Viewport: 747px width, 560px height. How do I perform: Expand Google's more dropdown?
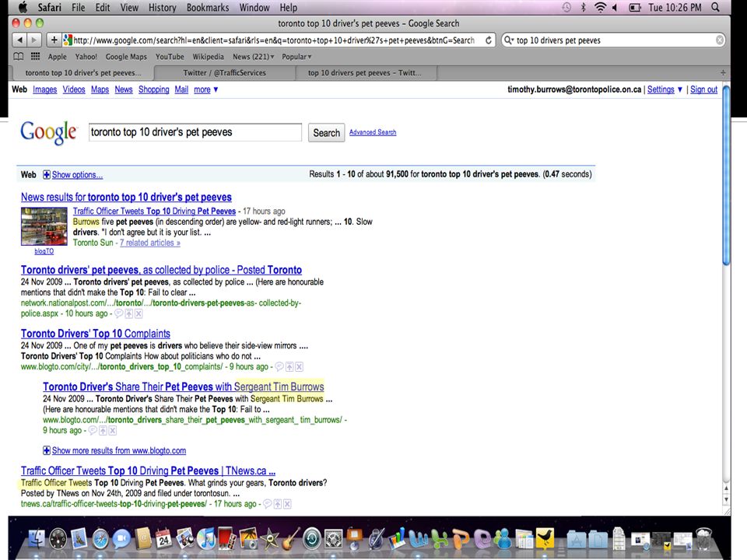pos(205,89)
